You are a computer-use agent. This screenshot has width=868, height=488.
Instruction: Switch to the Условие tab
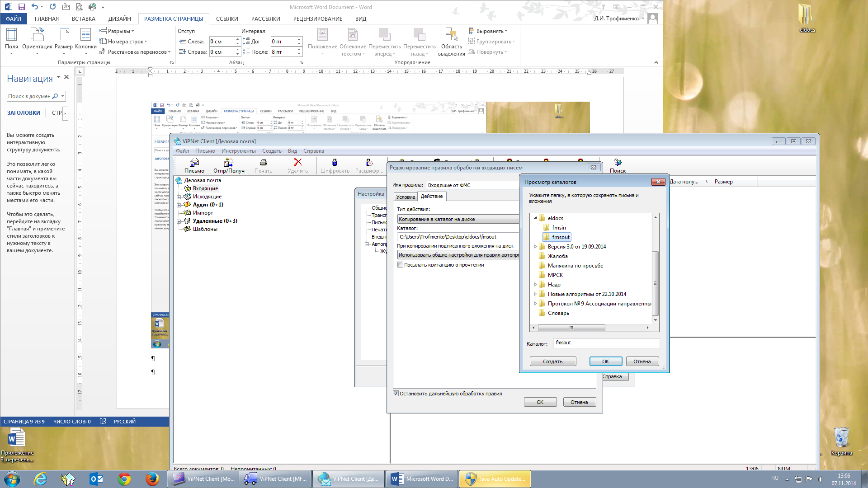(405, 197)
